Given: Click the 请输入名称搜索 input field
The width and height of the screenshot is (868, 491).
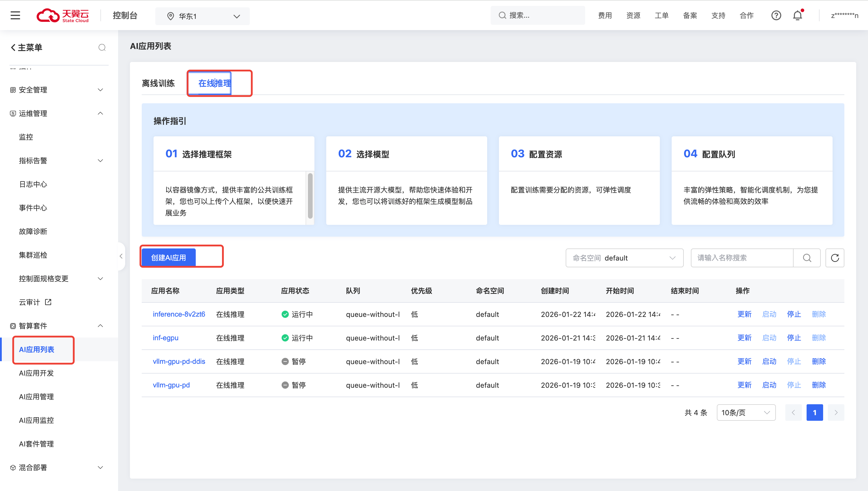Looking at the screenshot, I should pos(742,258).
